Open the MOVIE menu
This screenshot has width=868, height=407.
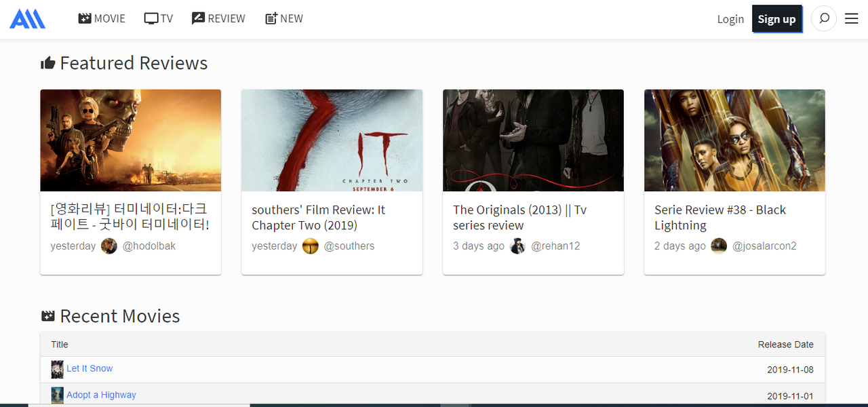102,18
